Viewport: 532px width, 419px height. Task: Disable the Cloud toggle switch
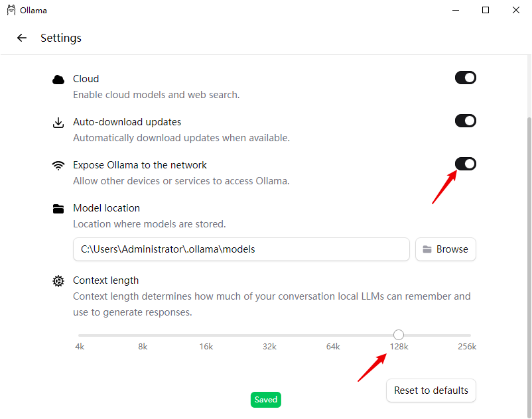(466, 78)
